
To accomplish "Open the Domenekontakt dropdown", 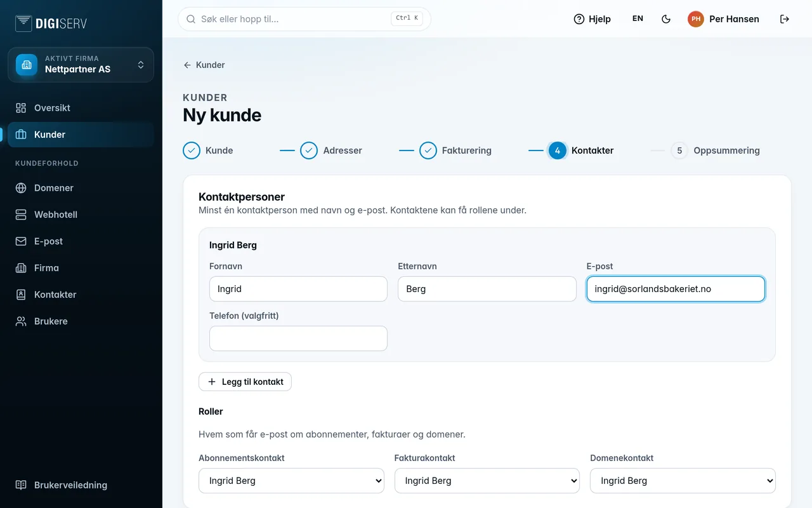I will pos(683,481).
